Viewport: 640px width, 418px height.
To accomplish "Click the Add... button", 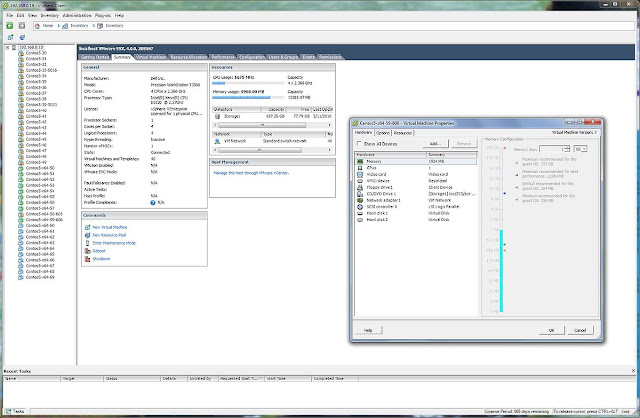I will (x=436, y=144).
